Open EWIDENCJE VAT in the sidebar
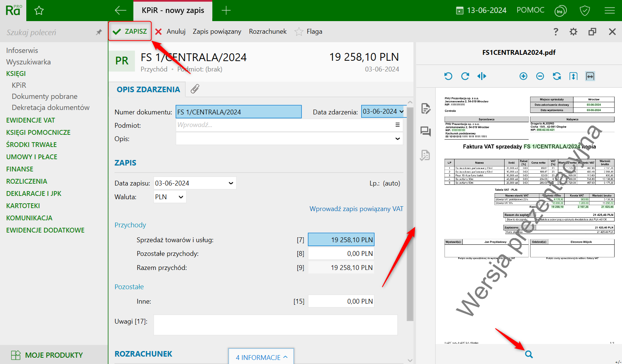622x364 pixels. point(30,120)
